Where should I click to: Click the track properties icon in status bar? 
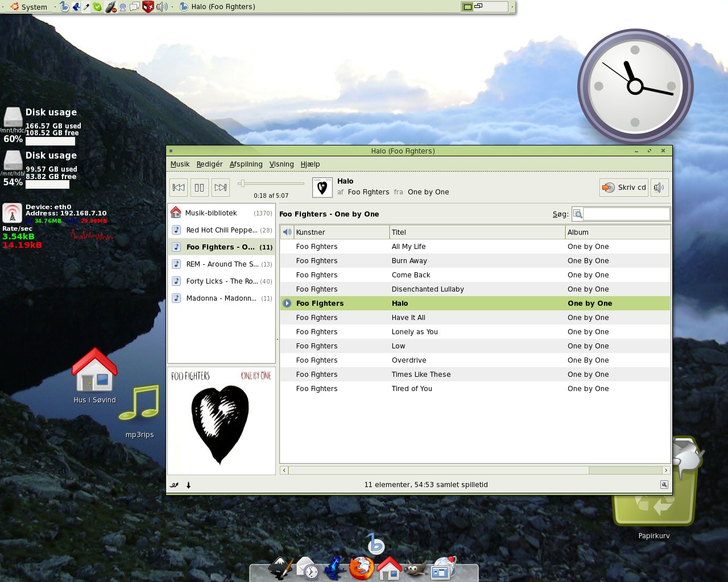[x=664, y=485]
